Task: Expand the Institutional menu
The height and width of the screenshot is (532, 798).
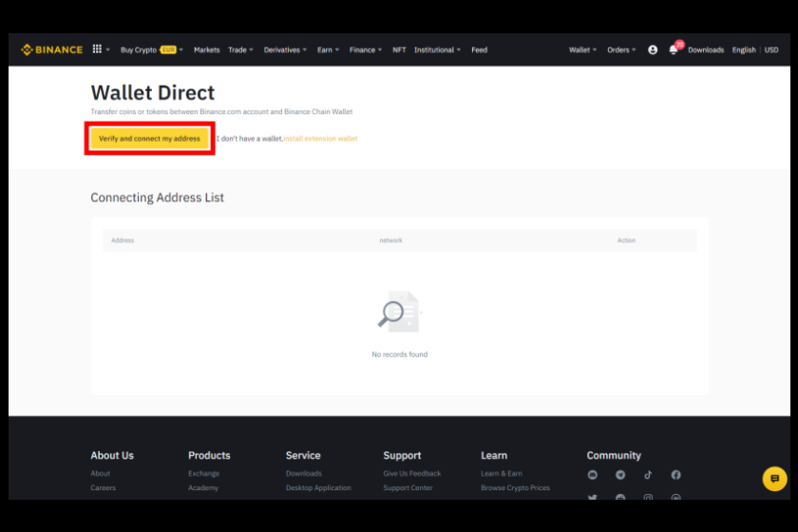Action: tap(437, 50)
